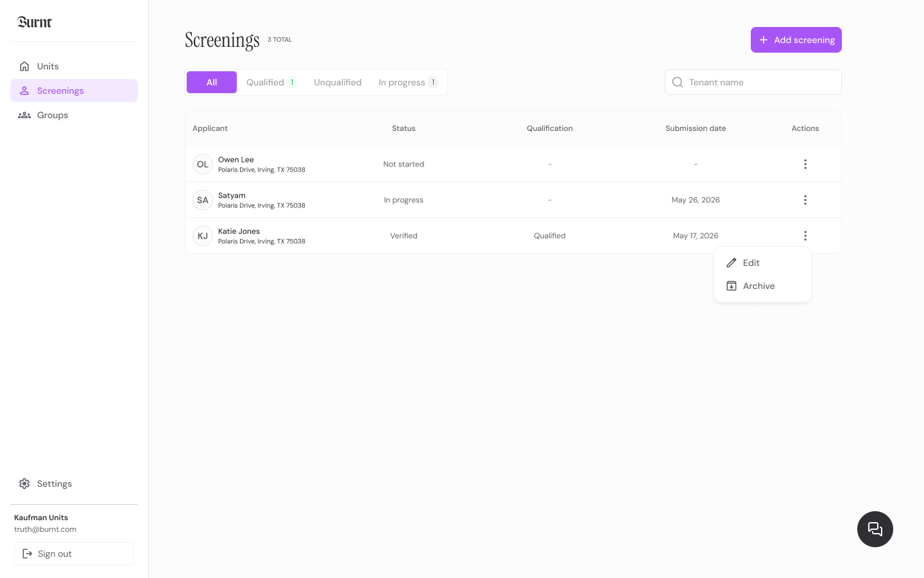Click the Settings gear icon
924x578 pixels.
pyautogui.click(x=24, y=484)
